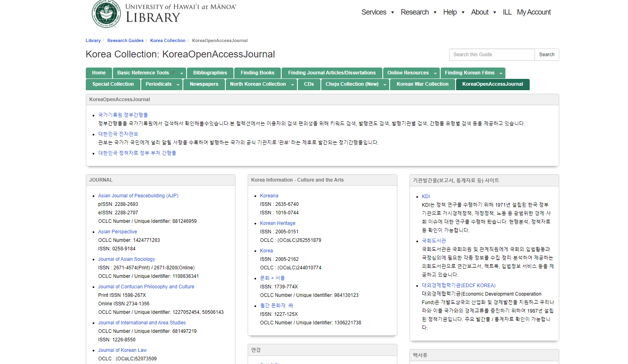Open Asian Journal of Peacebuilding (AJP)
The width and height of the screenshot is (628, 364).
(138, 196)
